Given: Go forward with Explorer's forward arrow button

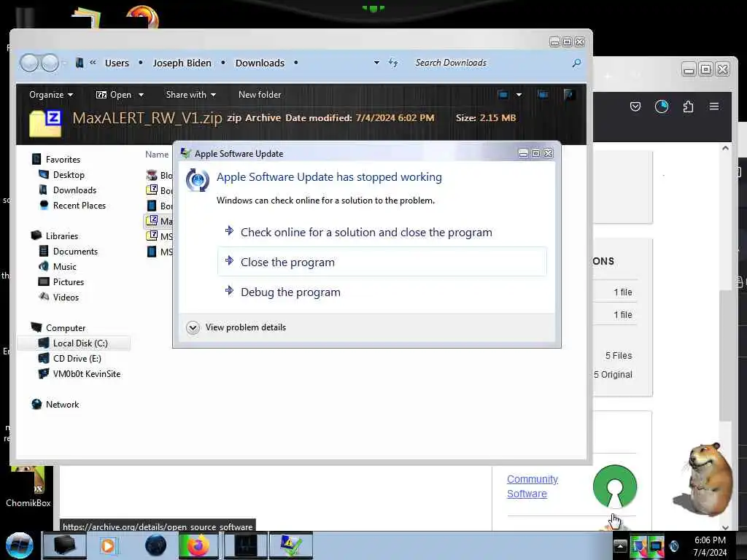Looking at the screenshot, I should (x=50, y=63).
